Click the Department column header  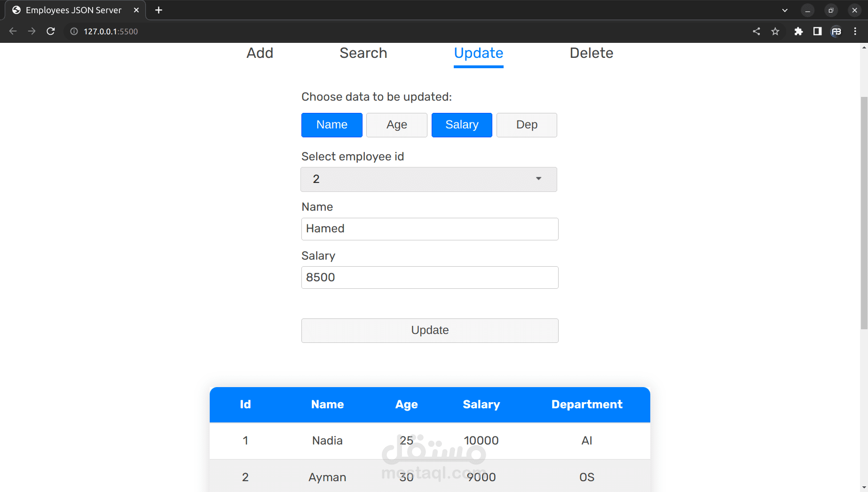tap(587, 405)
